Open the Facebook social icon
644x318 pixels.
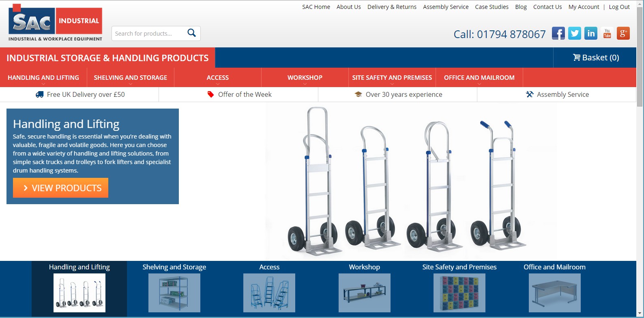click(558, 33)
